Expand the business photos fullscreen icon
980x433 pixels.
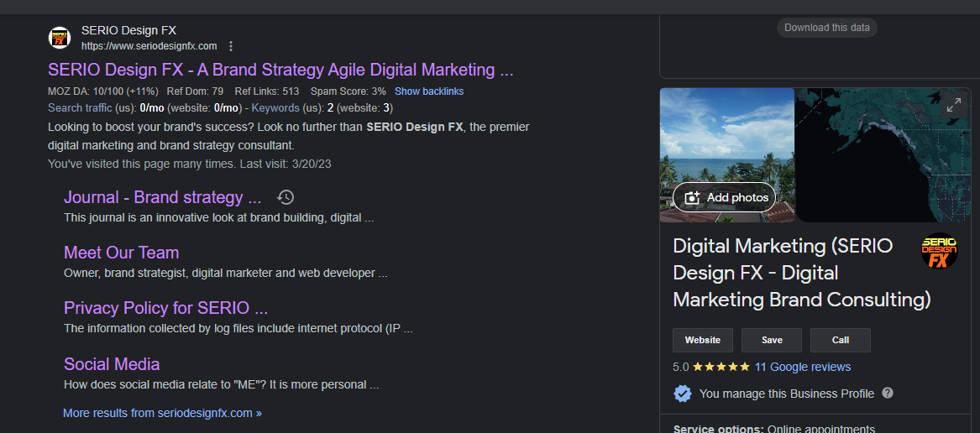pyautogui.click(x=954, y=106)
